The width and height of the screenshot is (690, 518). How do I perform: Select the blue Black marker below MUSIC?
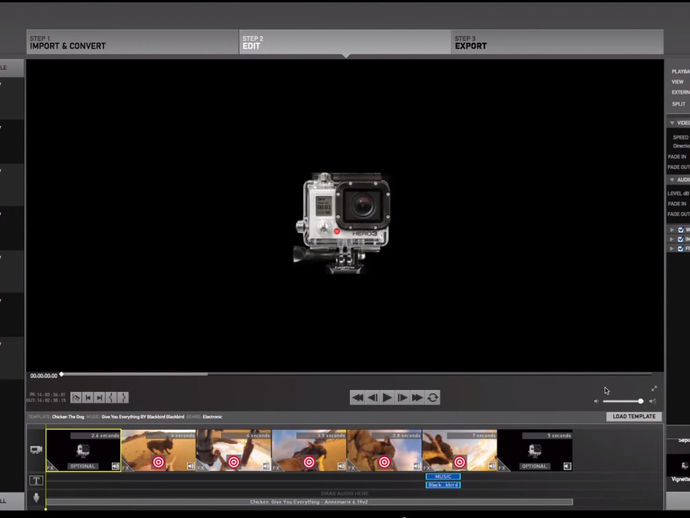(x=443, y=485)
